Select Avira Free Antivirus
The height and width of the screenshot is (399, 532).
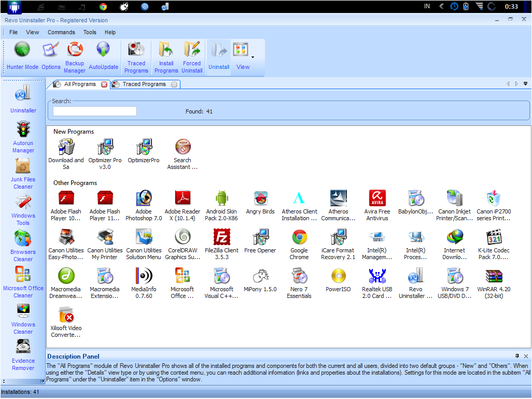pos(377,205)
